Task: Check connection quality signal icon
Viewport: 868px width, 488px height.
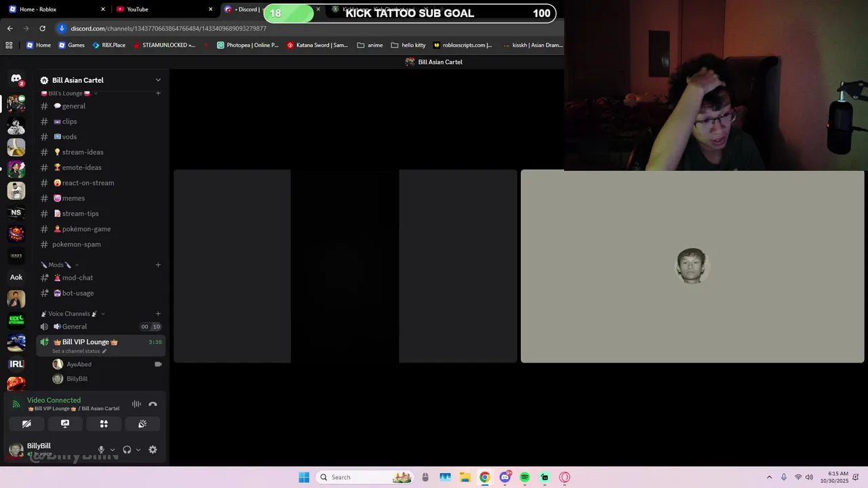Action: [x=16, y=404]
